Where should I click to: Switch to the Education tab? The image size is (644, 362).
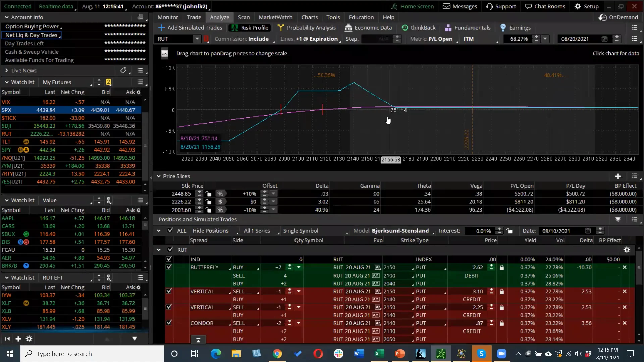tap(361, 17)
